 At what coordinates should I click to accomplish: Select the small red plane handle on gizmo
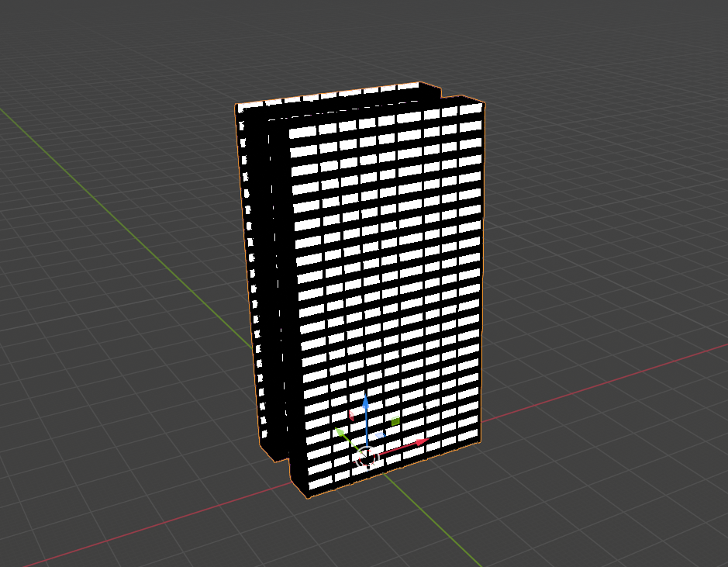click(x=350, y=415)
